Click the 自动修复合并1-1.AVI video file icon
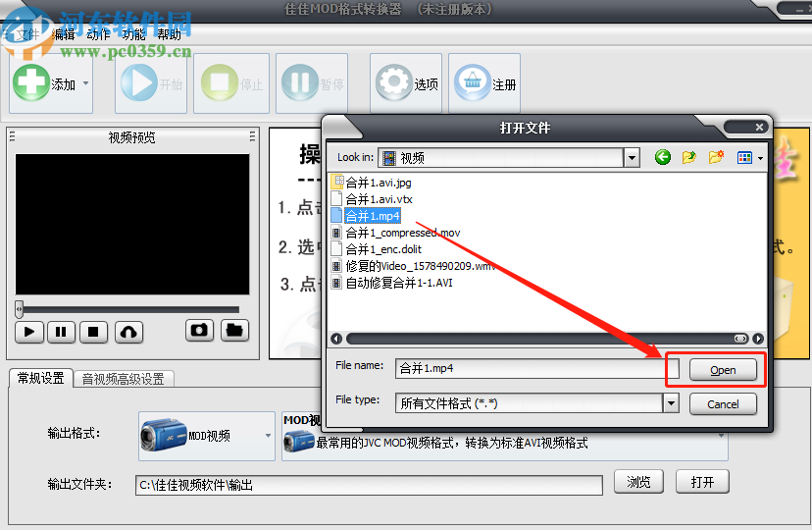The width and height of the screenshot is (812, 530). pos(336,283)
